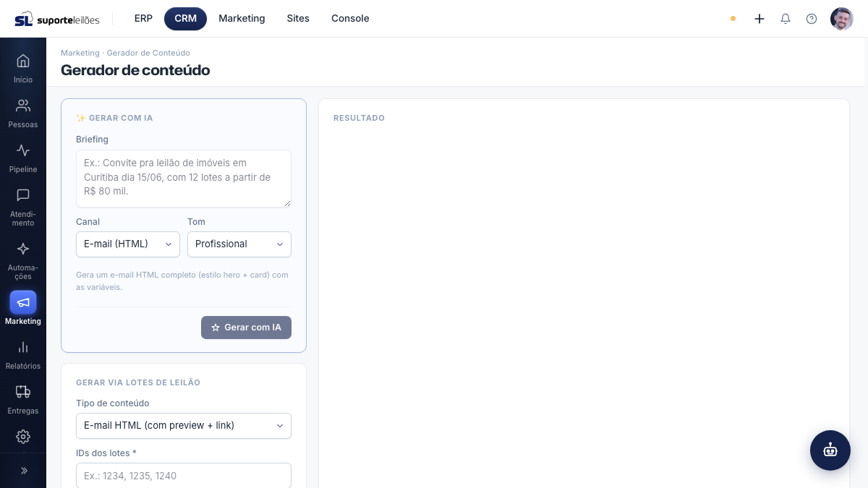Click the plus add icon in the header
868x488 pixels.
click(x=759, y=19)
